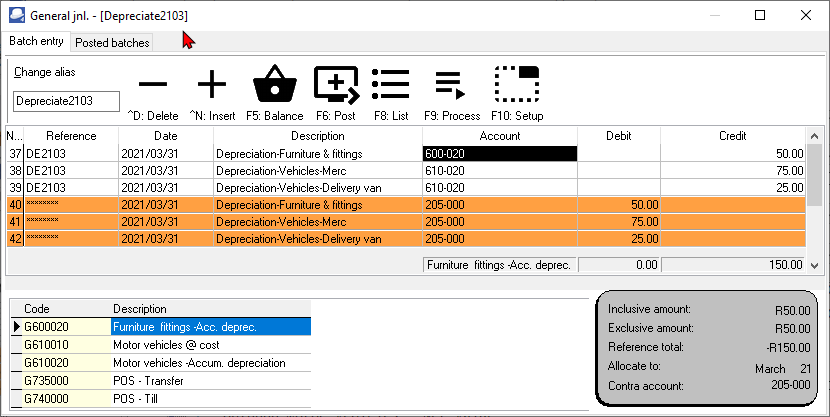Click the Description column header in the batch grid
This screenshot has width=830, height=417.
pyautogui.click(x=318, y=136)
